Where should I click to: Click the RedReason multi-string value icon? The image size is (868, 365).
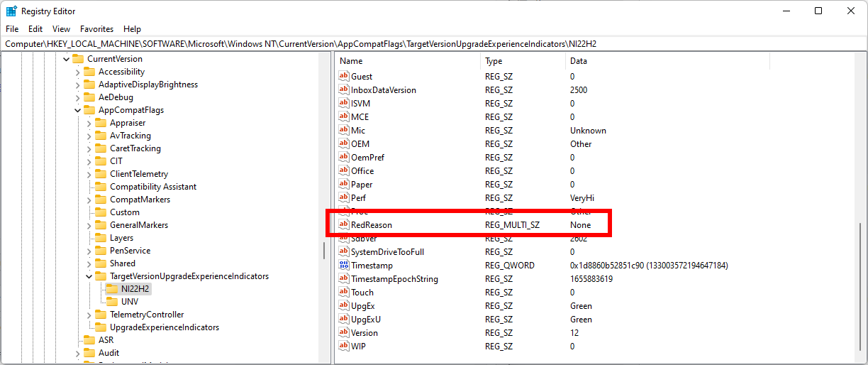pyautogui.click(x=344, y=225)
